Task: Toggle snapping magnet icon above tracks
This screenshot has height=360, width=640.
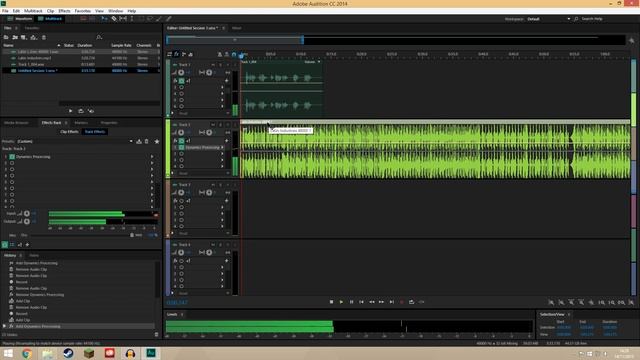Action: tap(234, 54)
